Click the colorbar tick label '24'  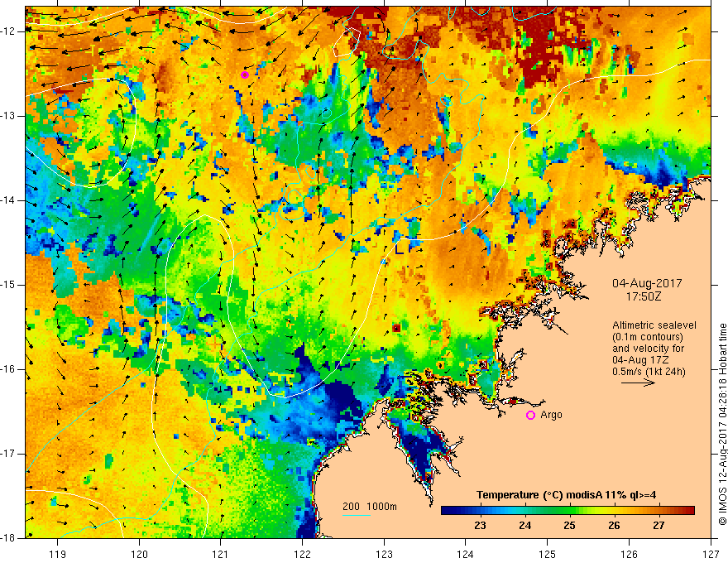coord(525,526)
